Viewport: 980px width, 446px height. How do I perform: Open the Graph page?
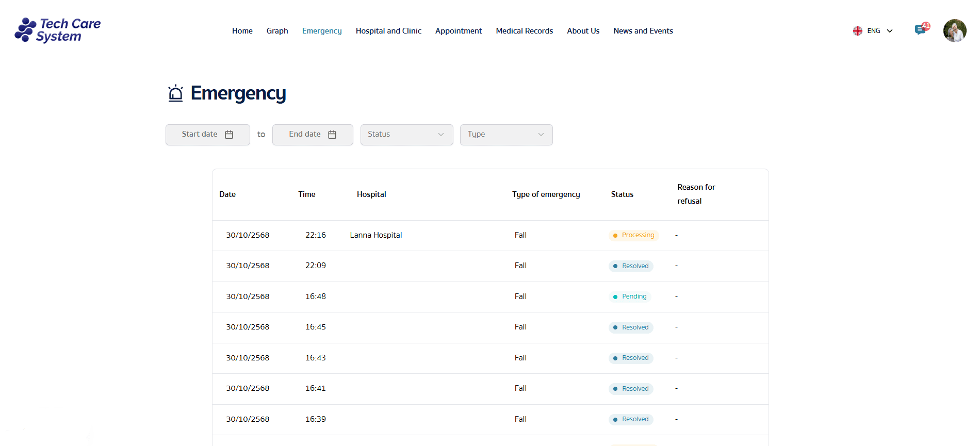point(277,31)
